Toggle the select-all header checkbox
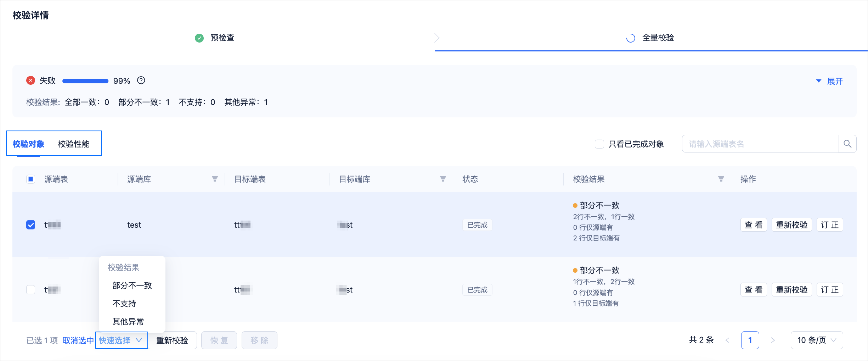This screenshot has height=361, width=868. 31,179
